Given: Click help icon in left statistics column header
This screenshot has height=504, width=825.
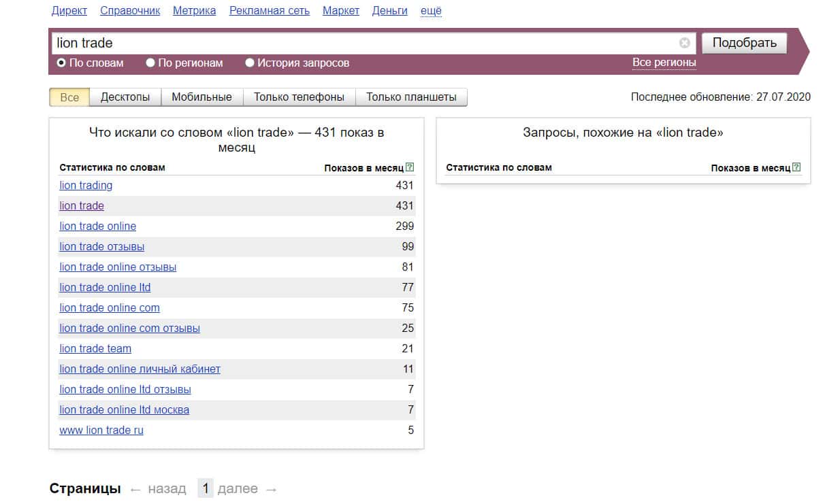Looking at the screenshot, I should pos(410,167).
